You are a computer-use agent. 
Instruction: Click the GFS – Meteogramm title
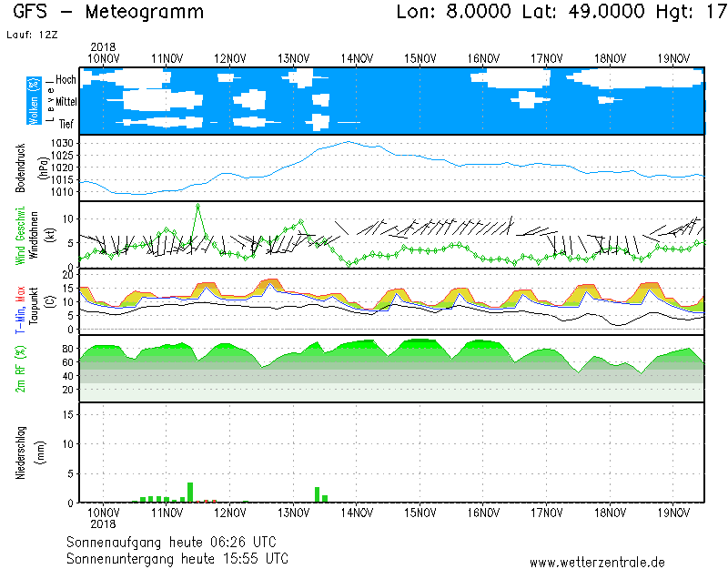pos(109,13)
